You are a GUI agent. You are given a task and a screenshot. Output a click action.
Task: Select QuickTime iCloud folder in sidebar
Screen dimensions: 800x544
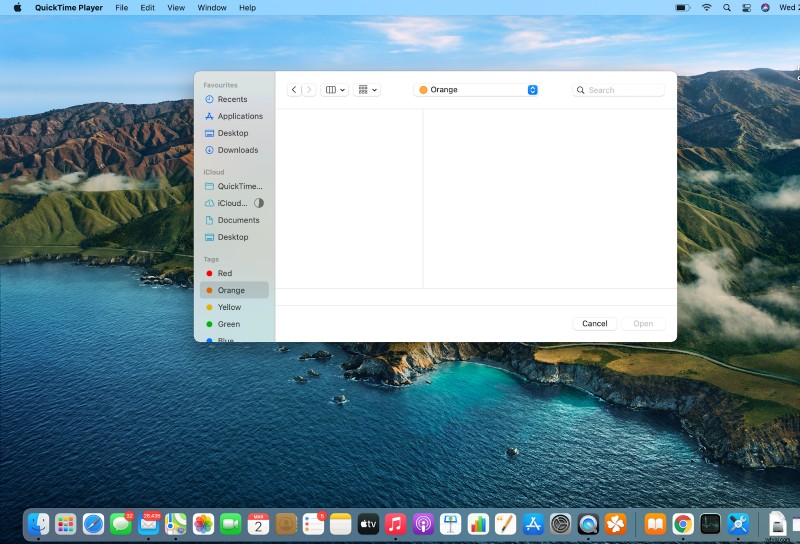point(234,186)
